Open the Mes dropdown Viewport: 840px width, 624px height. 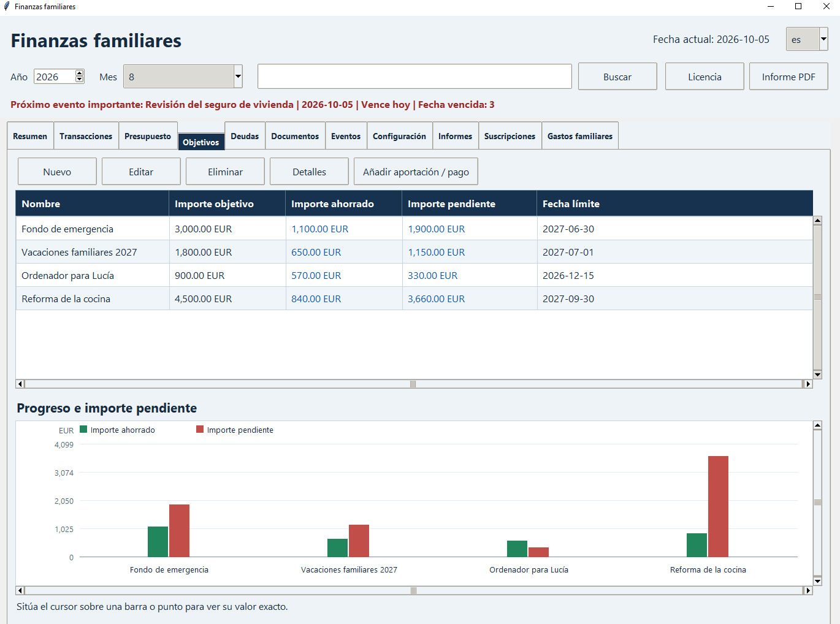click(238, 77)
